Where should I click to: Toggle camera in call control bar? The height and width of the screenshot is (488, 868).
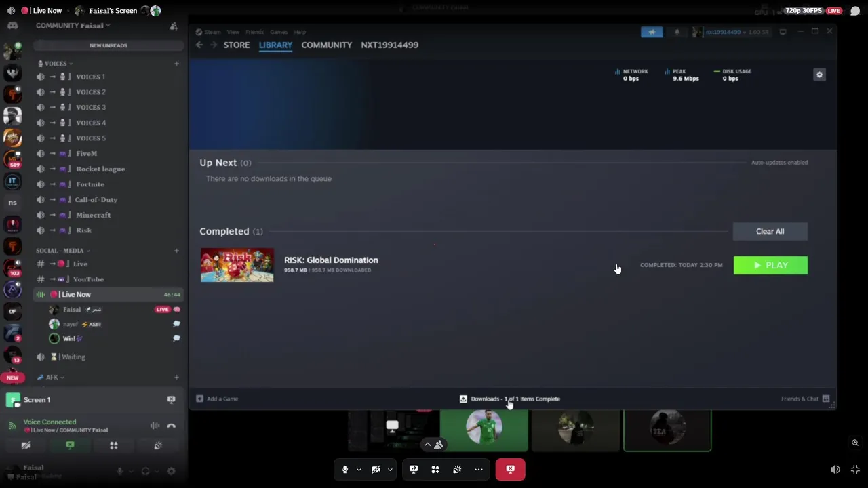coord(376,469)
